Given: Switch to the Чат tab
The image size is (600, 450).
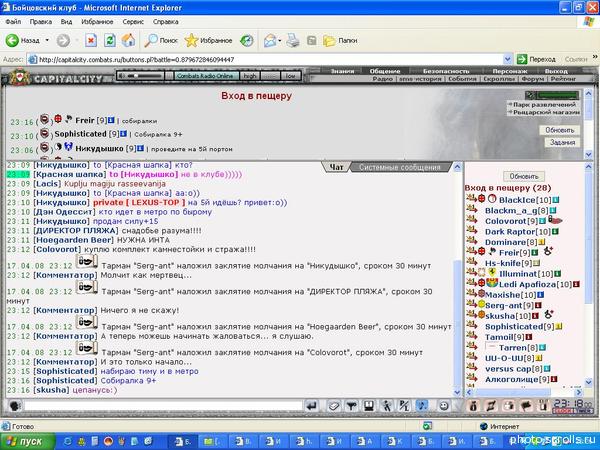Looking at the screenshot, I should [337, 167].
